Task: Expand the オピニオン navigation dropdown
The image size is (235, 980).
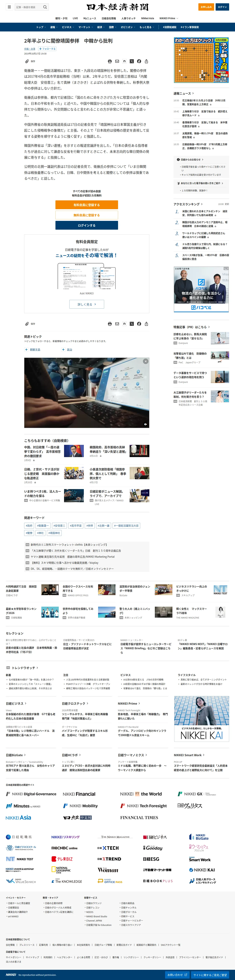Action: 128,27
